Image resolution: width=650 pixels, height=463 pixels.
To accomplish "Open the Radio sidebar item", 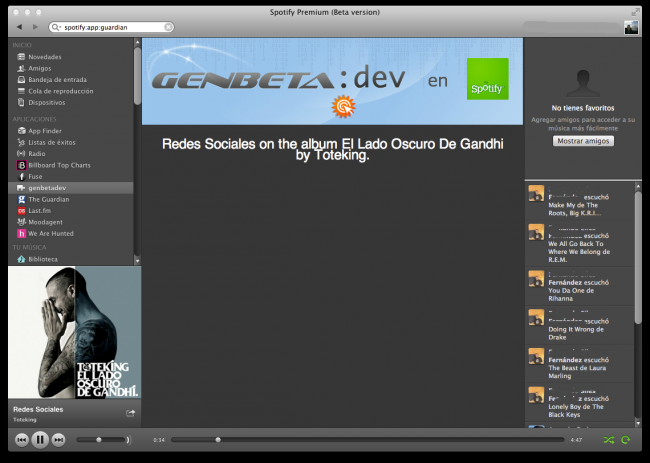I will coord(37,154).
